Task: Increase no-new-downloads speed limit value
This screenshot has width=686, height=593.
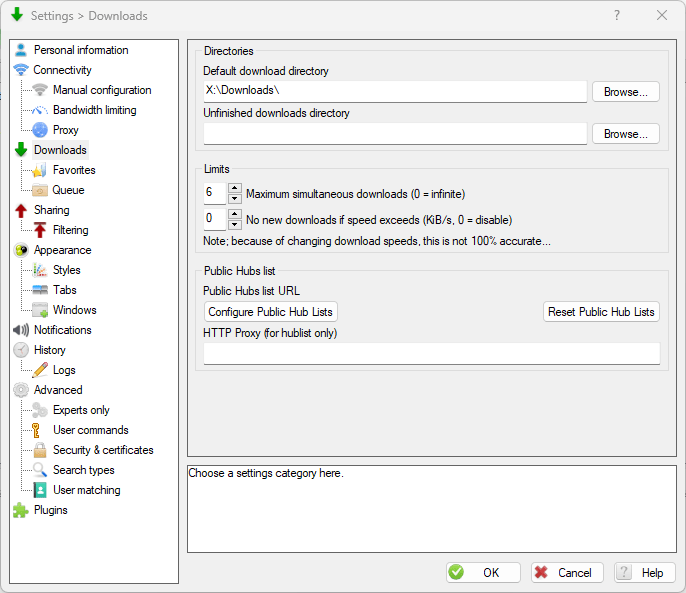Action: 235,214
